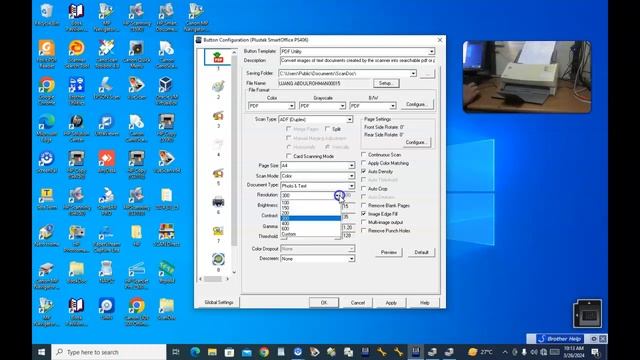Click the File Name Setup button
640x360 pixels.
[x=386, y=83]
